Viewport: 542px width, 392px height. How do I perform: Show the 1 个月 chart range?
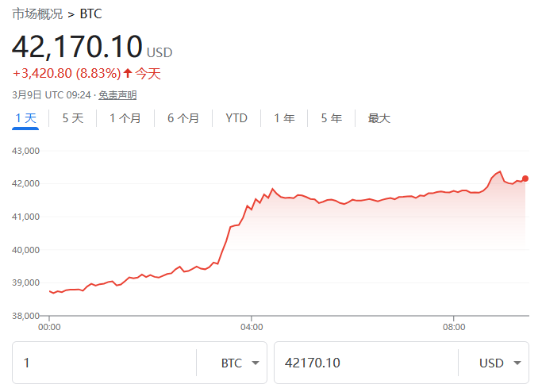125,118
